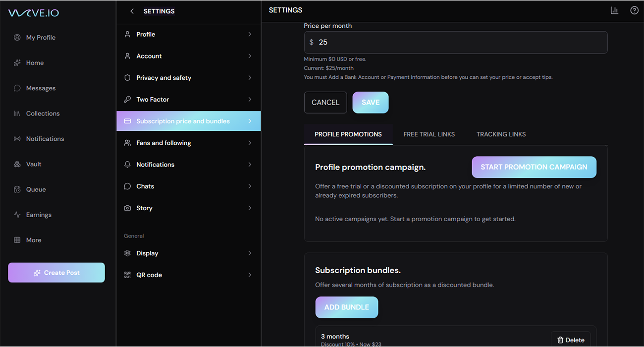Click the Add Bundle button
Screen dimensions: 644x347
click(347, 307)
